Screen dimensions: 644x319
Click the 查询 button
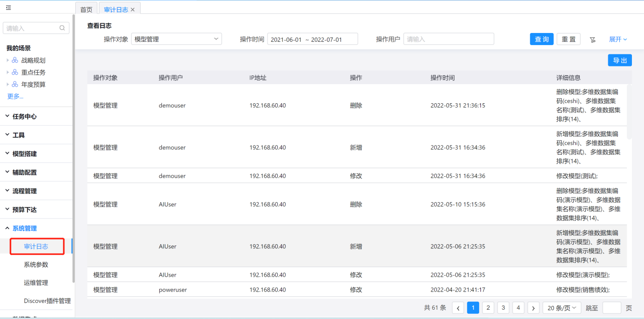[542, 40]
